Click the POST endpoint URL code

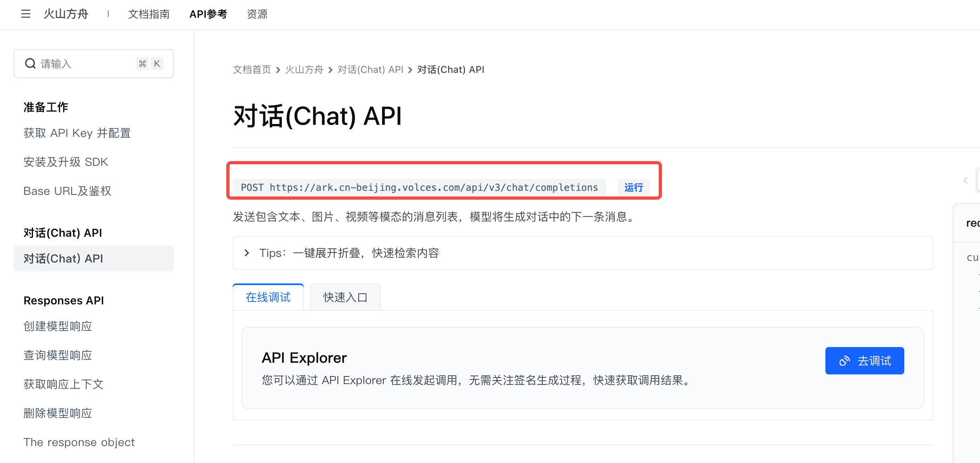pos(419,188)
